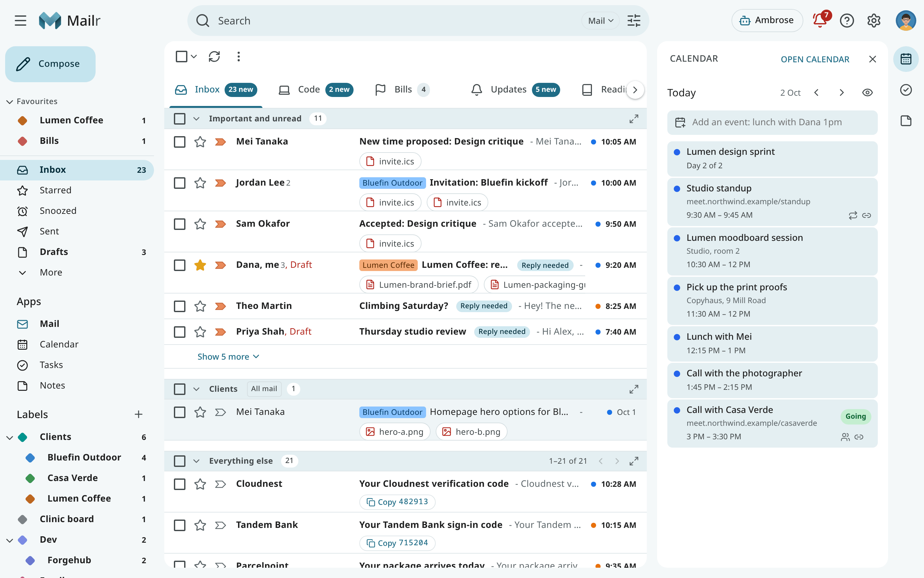Viewport: 924px width, 578px height.
Task: Select the Sam Okafor email checkbox
Action: click(x=179, y=224)
